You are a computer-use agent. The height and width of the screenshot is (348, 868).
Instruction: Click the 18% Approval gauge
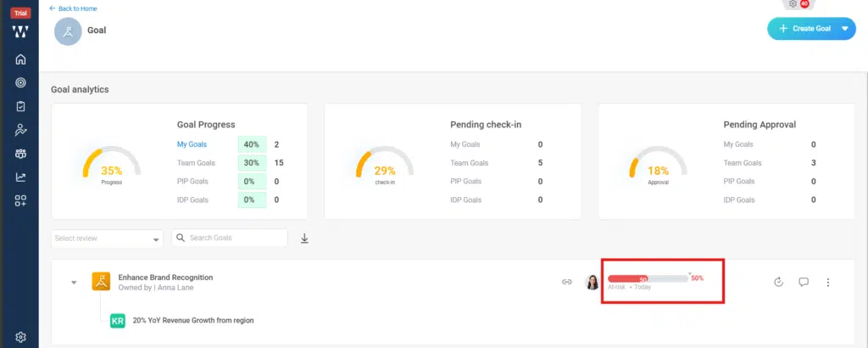coord(658,164)
